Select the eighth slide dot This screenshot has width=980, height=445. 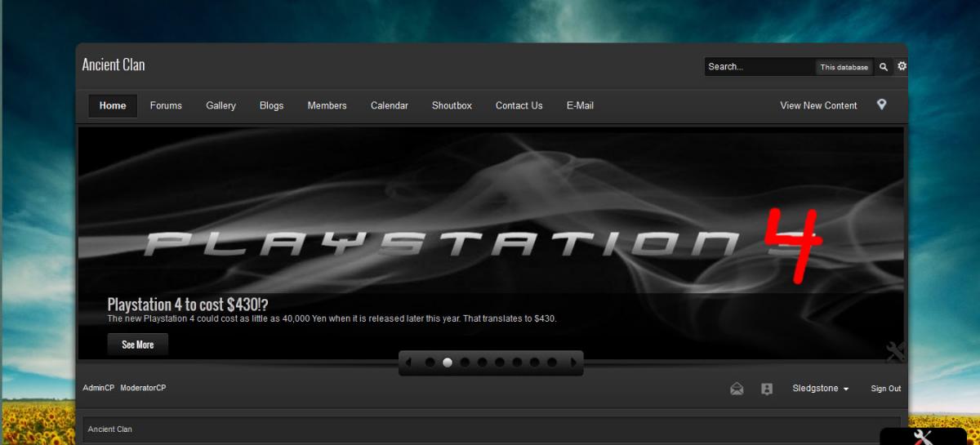552,363
